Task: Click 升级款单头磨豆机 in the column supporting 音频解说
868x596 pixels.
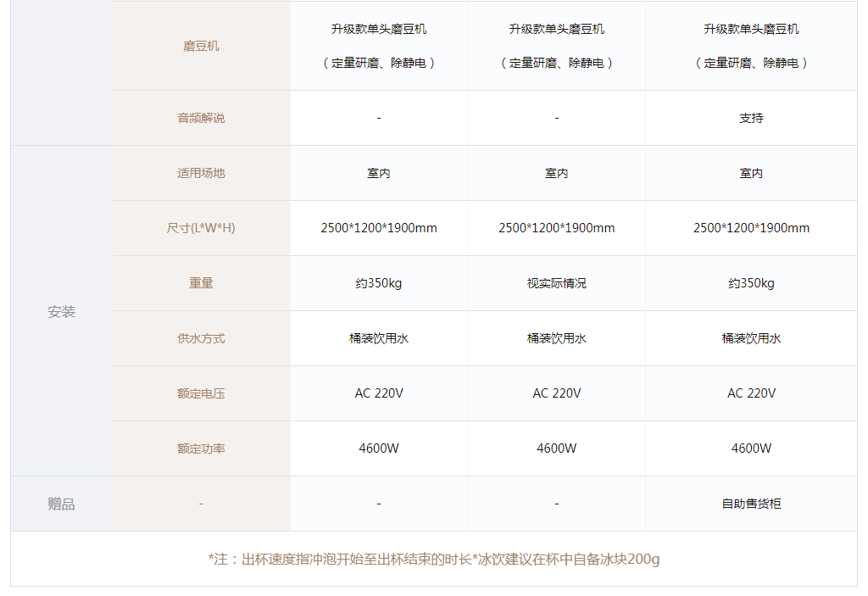Action: [x=751, y=29]
